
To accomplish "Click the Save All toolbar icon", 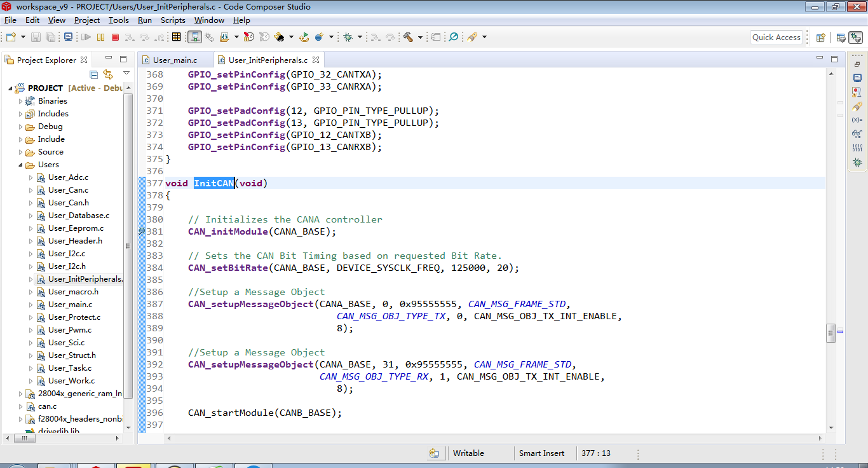I will pyautogui.click(x=50, y=37).
